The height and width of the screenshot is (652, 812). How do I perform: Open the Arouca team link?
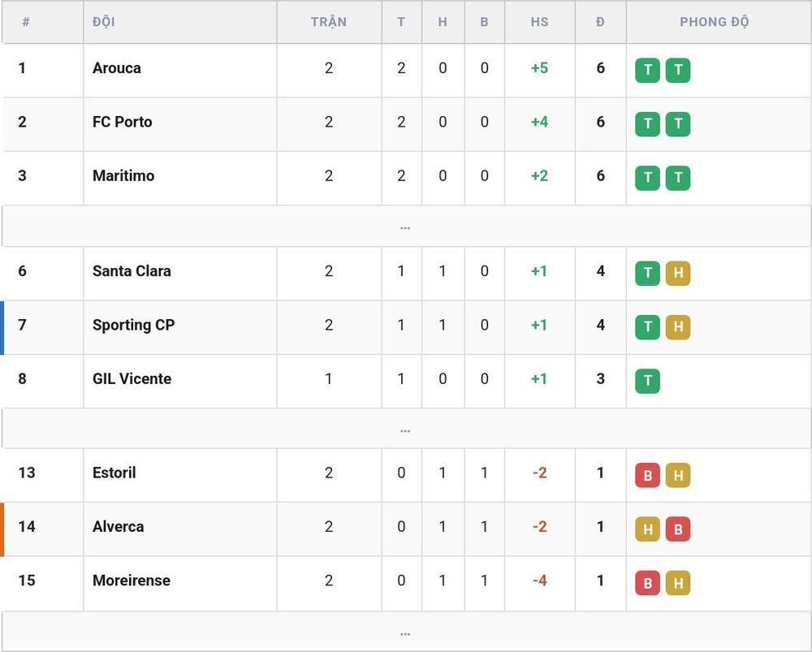[116, 68]
